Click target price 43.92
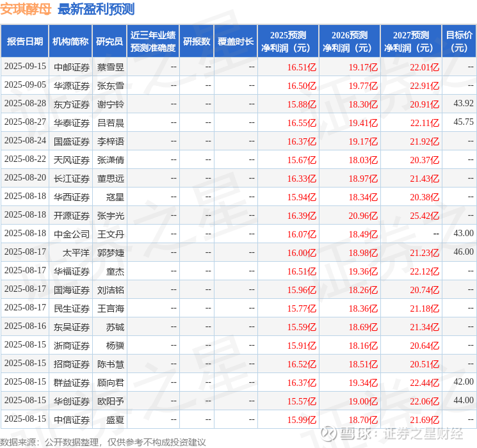This screenshot has width=477, height=448. coord(464,104)
